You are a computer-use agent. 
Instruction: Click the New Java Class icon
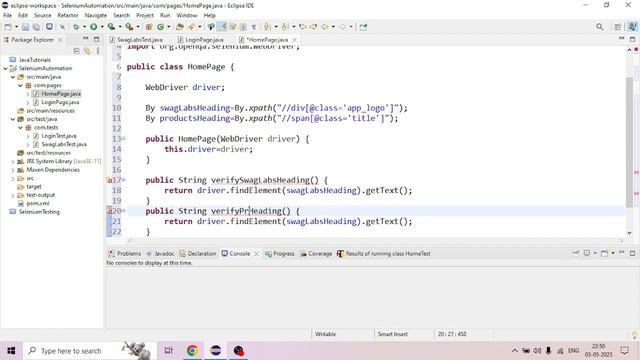point(160,27)
